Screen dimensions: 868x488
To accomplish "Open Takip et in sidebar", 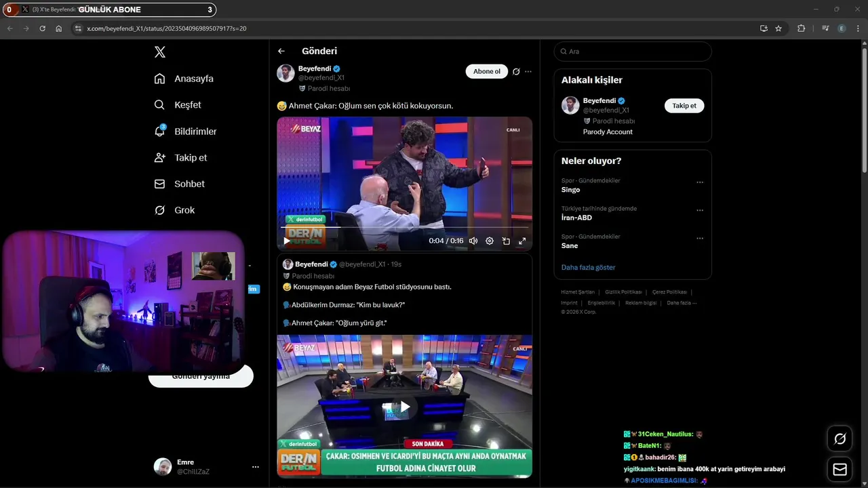I will [x=180, y=158].
